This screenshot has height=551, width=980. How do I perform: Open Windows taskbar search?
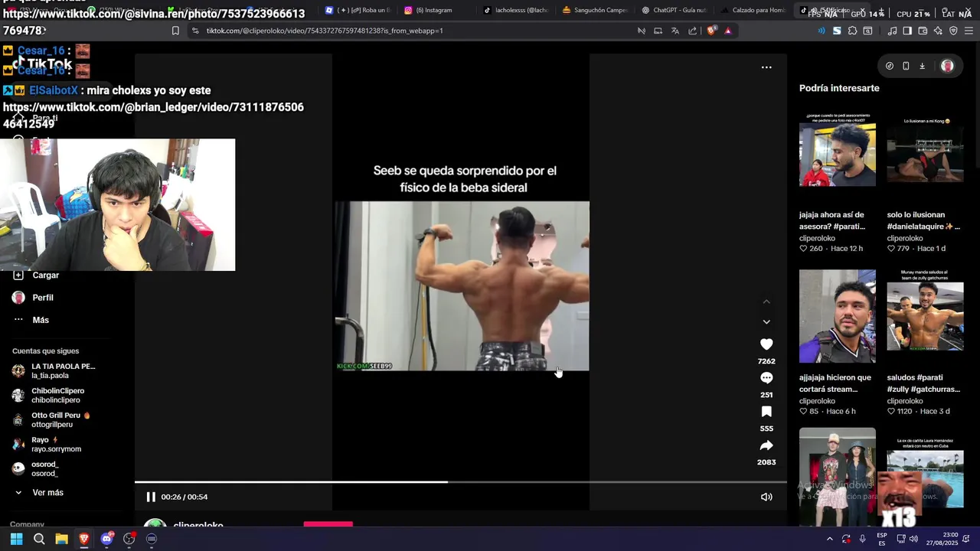[x=39, y=539]
